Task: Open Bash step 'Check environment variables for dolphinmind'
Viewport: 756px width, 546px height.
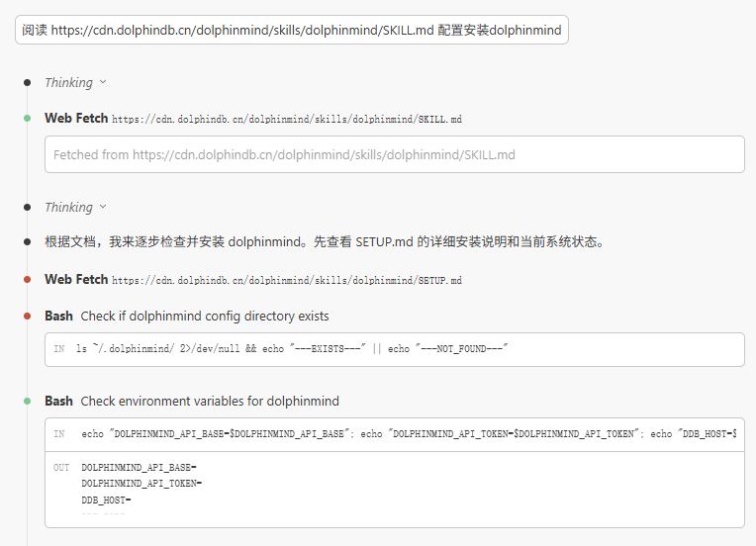Action: pos(192,401)
